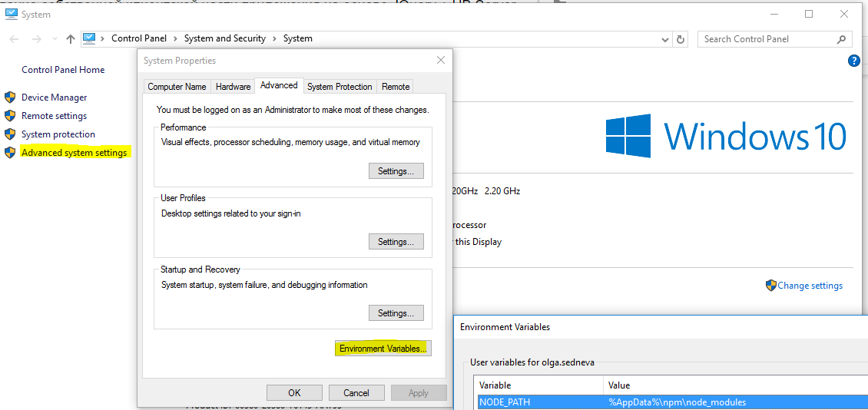The image size is (868, 410).
Task: Click the shield icon beside Device Manager
Action: point(10,98)
